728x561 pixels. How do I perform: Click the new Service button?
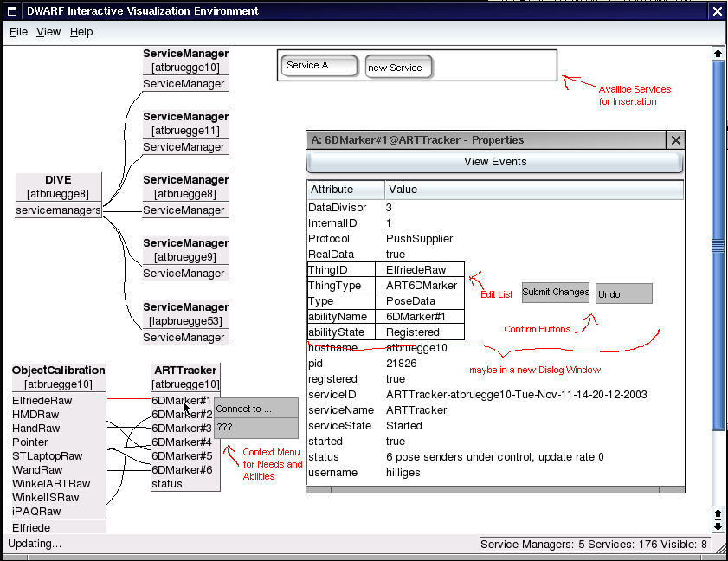click(399, 67)
